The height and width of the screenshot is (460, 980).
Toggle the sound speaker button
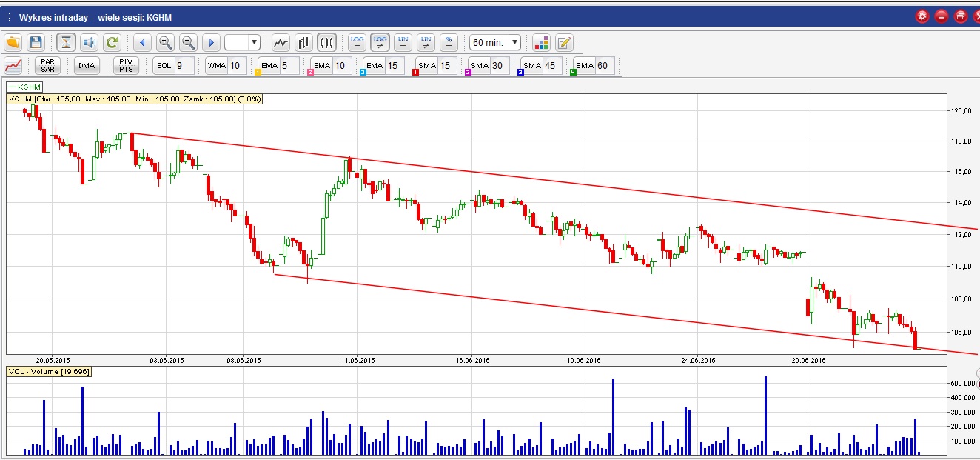tap(89, 42)
